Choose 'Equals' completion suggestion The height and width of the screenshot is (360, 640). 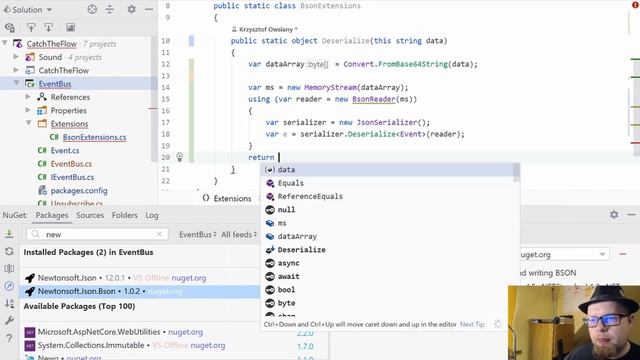(x=388, y=183)
